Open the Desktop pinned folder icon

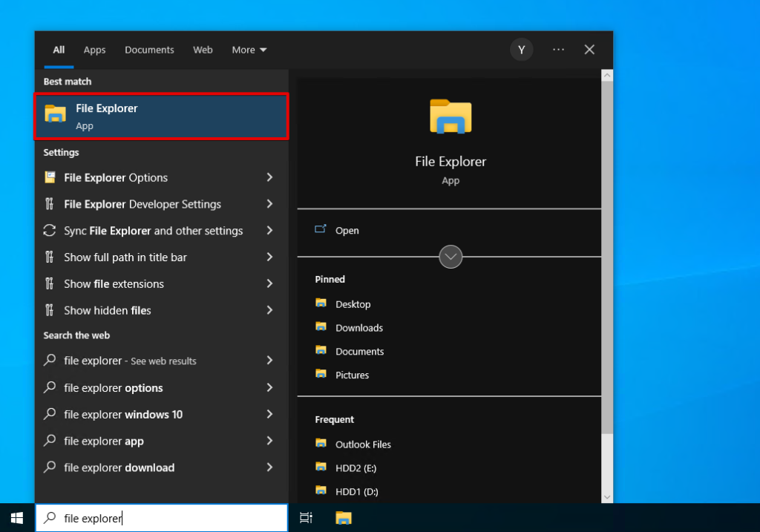321,303
